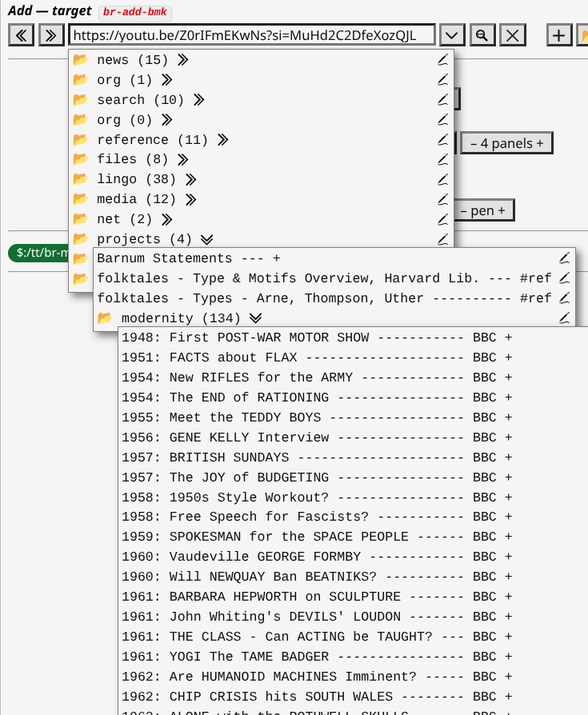The image size is (588, 715).
Task: Click the double left chevron button
Action: (22, 35)
